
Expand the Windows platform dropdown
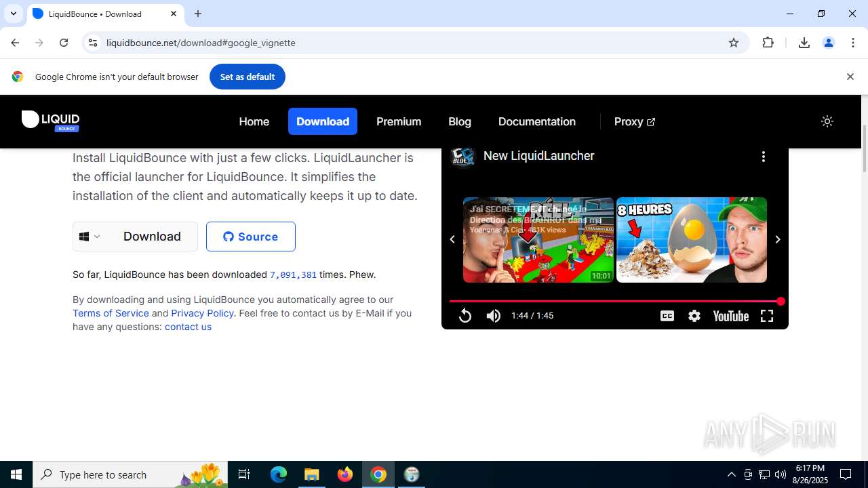(90, 237)
